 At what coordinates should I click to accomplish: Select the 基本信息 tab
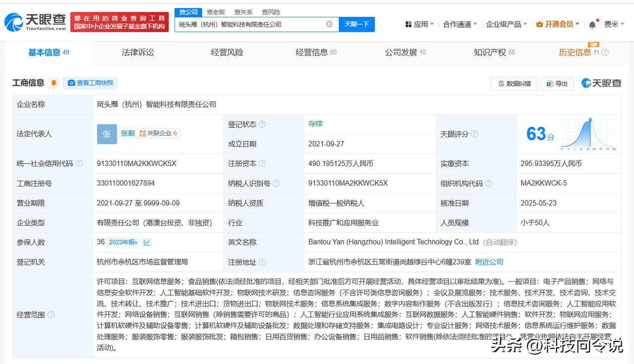(49, 52)
